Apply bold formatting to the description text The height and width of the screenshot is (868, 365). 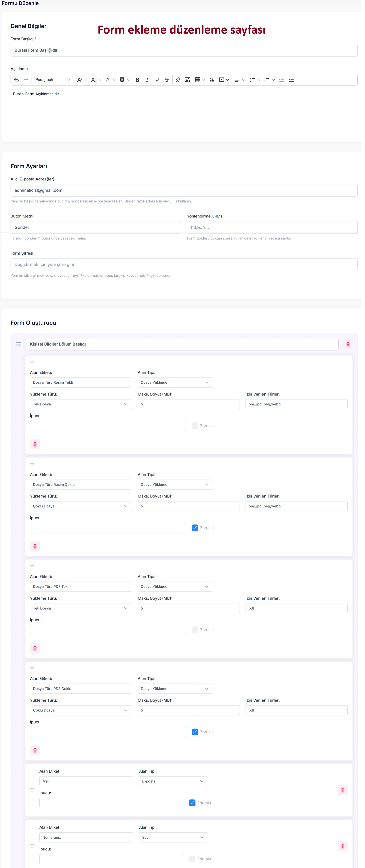(137, 79)
